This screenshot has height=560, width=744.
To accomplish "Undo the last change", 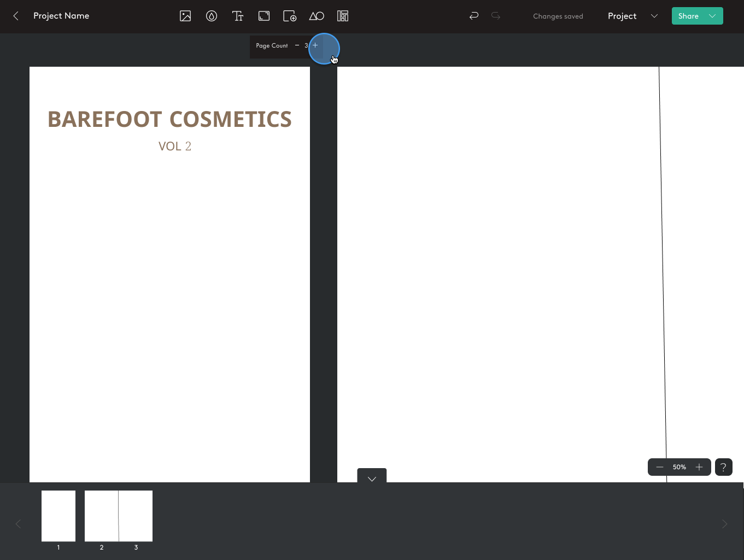I will [474, 16].
